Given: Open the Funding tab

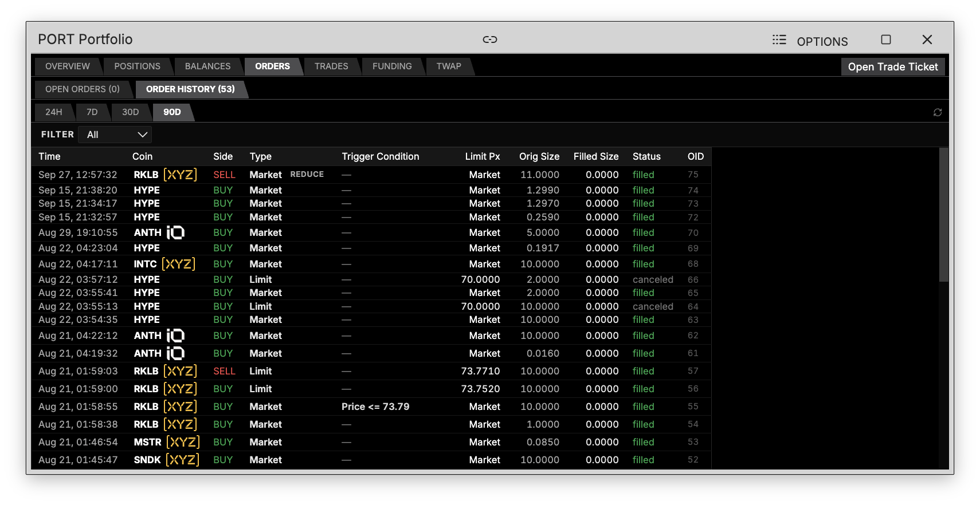Looking at the screenshot, I should (x=392, y=66).
